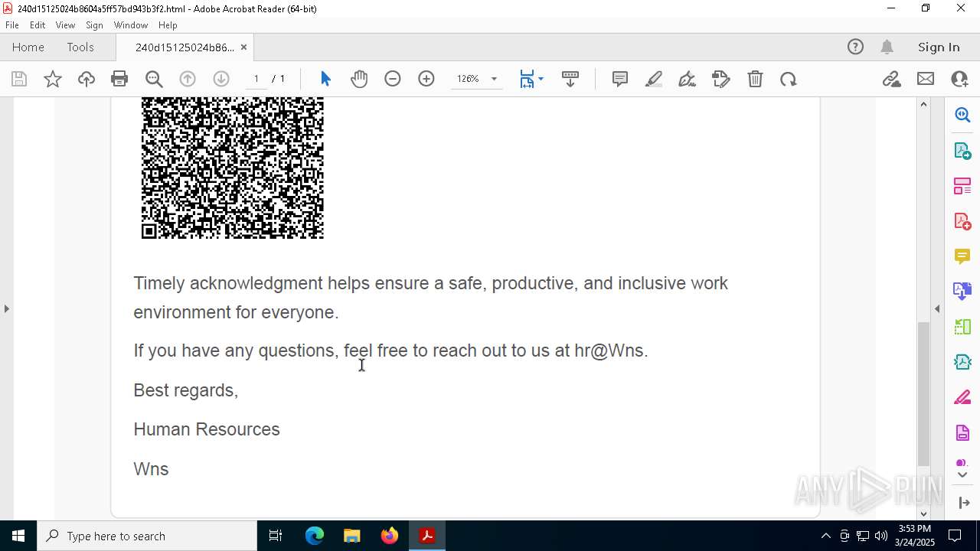This screenshot has width=980, height=551.
Task: Click the Sign In button
Action: pos(939,47)
